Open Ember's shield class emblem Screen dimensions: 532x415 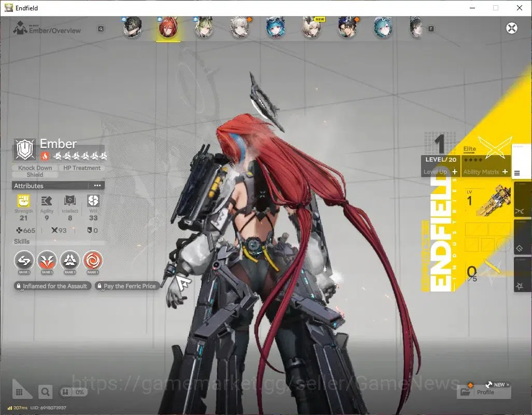[25, 149]
